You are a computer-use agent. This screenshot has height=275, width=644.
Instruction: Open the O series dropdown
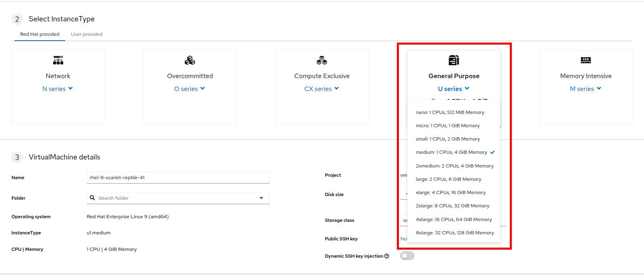[190, 89]
